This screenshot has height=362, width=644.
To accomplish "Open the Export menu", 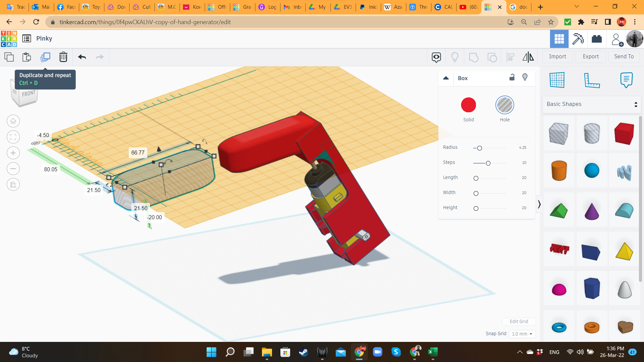I will pyautogui.click(x=590, y=57).
